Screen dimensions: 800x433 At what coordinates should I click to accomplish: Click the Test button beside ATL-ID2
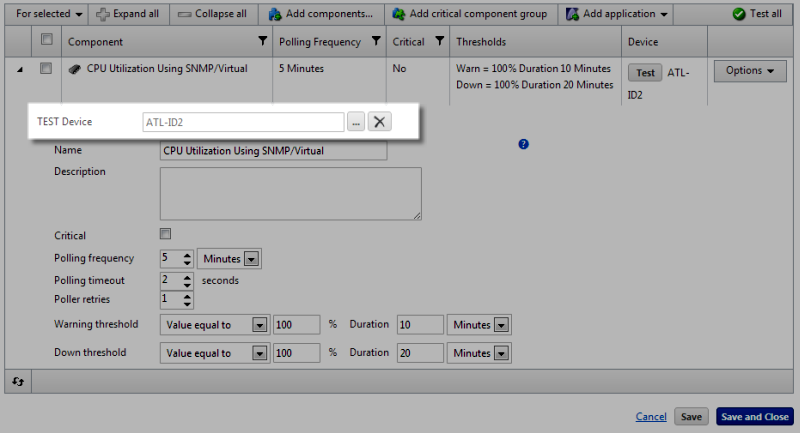tap(645, 72)
